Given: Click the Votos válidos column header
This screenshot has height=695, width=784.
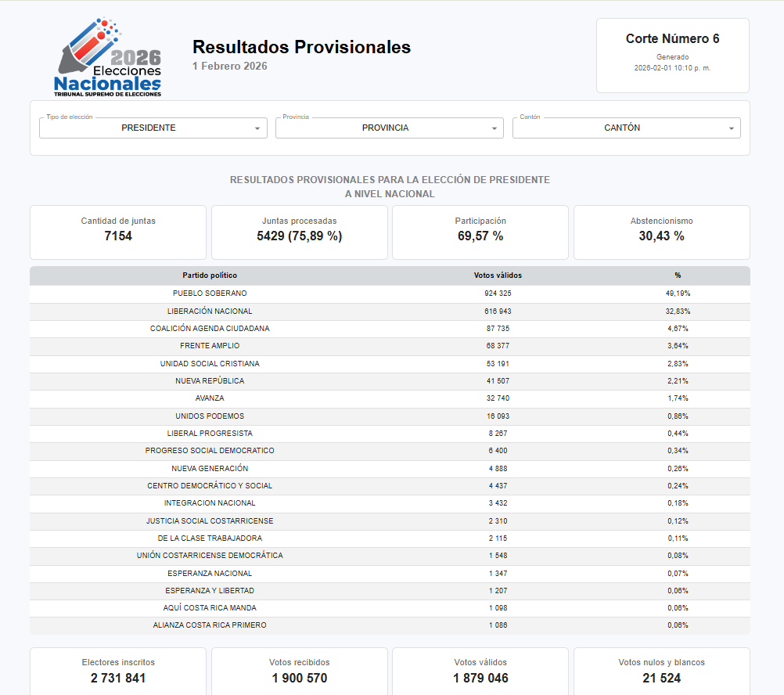Looking at the screenshot, I should click(498, 275).
